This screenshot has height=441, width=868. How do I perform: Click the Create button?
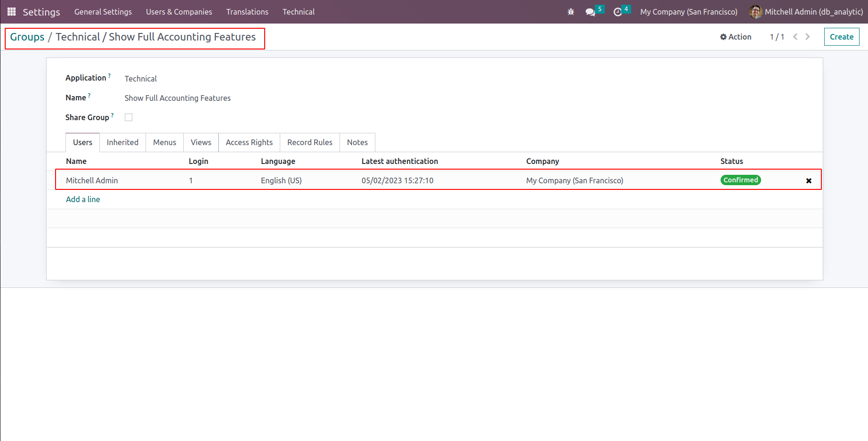[x=841, y=37]
